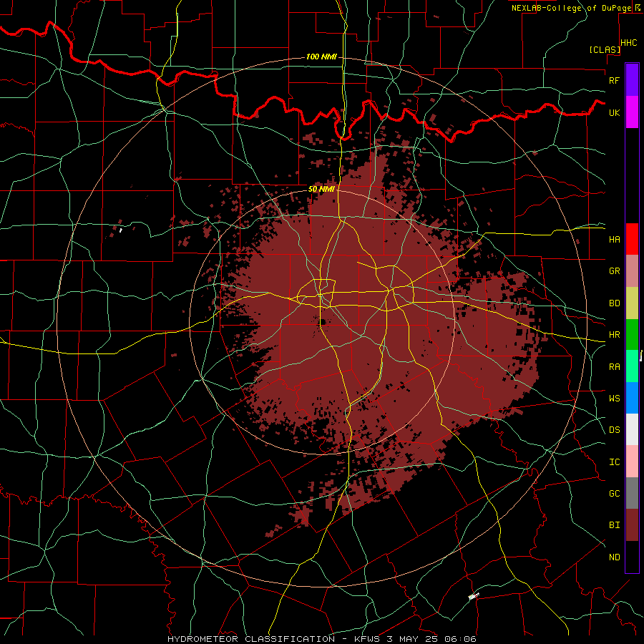Click the GC legend label

pyautogui.click(x=614, y=494)
